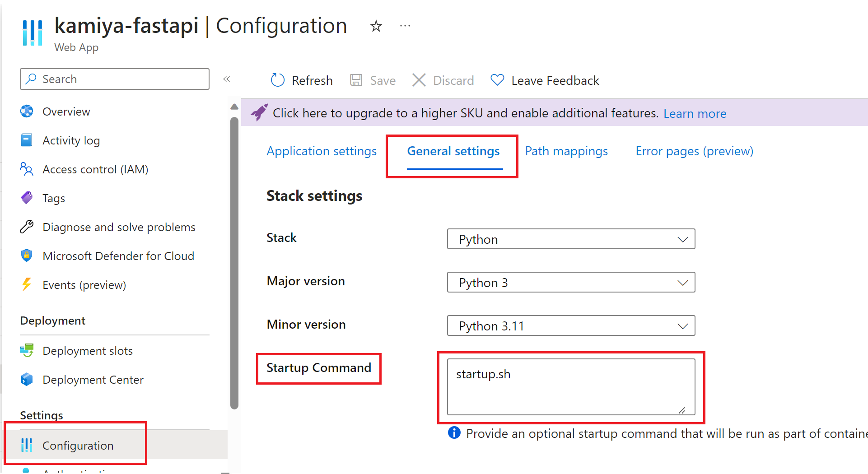868x474 pixels.
Task: Go to Access control (IAM)
Action: click(95, 169)
